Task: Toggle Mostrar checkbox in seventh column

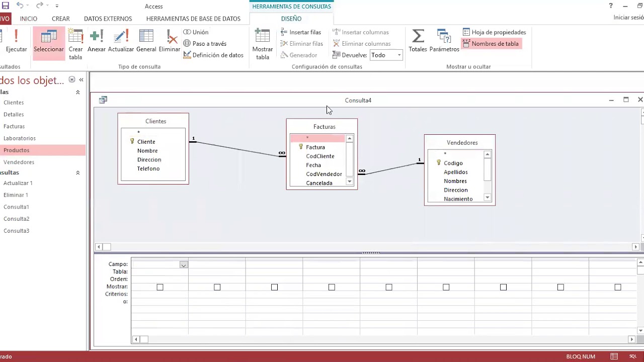Action: [503, 287]
